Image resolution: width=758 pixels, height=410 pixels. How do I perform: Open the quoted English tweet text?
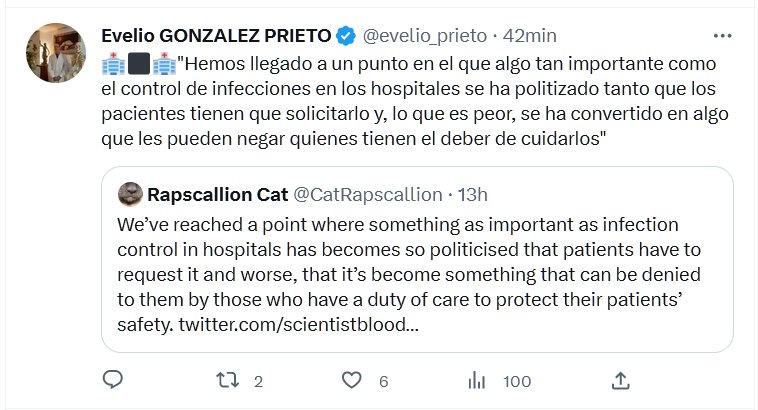(410, 260)
